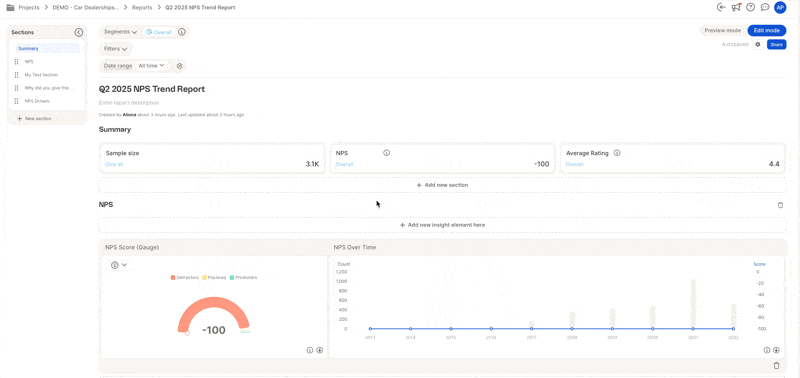Click the Overall link in NPS card
This screenshot has height=378, width=800.
(x=344, y=164)
